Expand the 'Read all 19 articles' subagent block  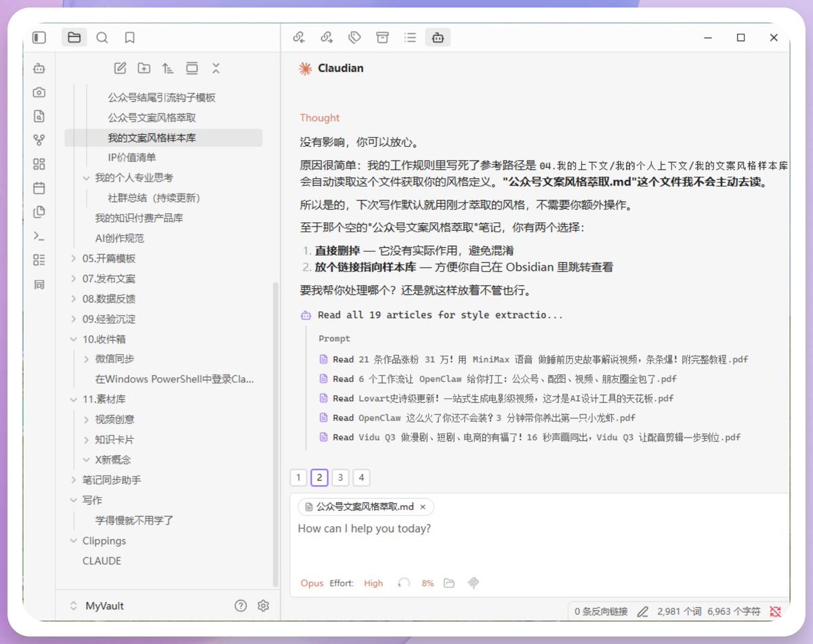coord(432,315)
